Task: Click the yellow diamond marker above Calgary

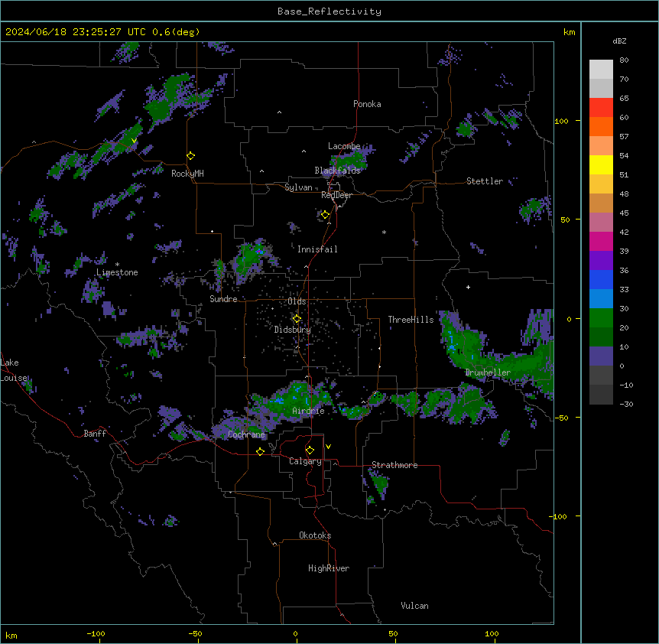Action: 310,450
